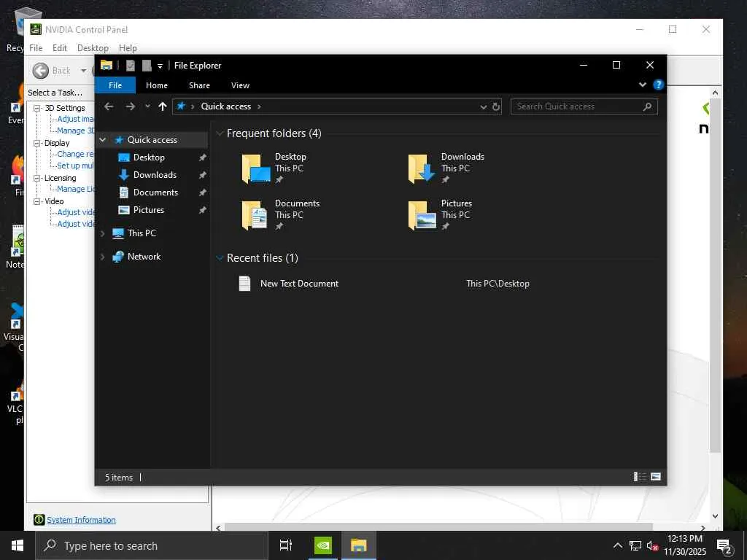Image resolution: width=747 pixels, height=560 pixels.
Task: Open the Desktop menu in NVIDIA Control Panel
Action: click(x=93, y=48)
